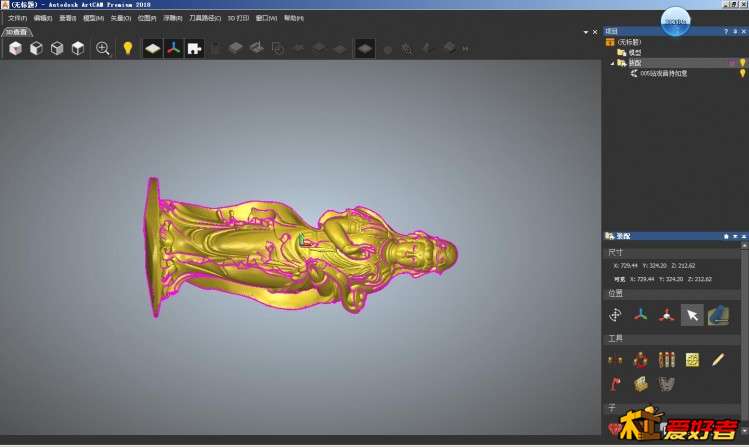Open the 3D 打印 menu
The height and width of the screenshot is (447, 749).
point(238,18)
